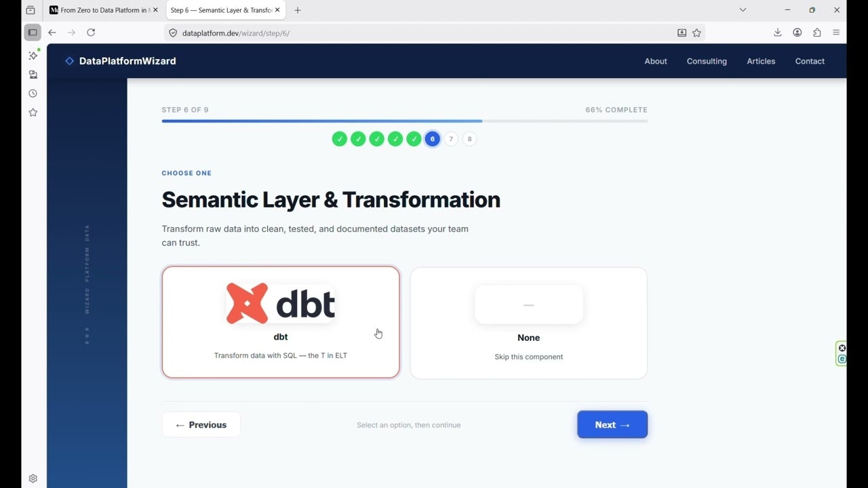The width and height of the screenshot is (868, 488).
Task: Click the green extension widget at right edge
Action: tap(842, 354)
